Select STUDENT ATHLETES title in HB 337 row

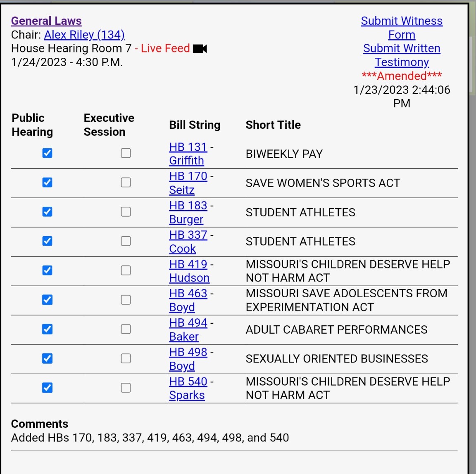pos(300,242)
